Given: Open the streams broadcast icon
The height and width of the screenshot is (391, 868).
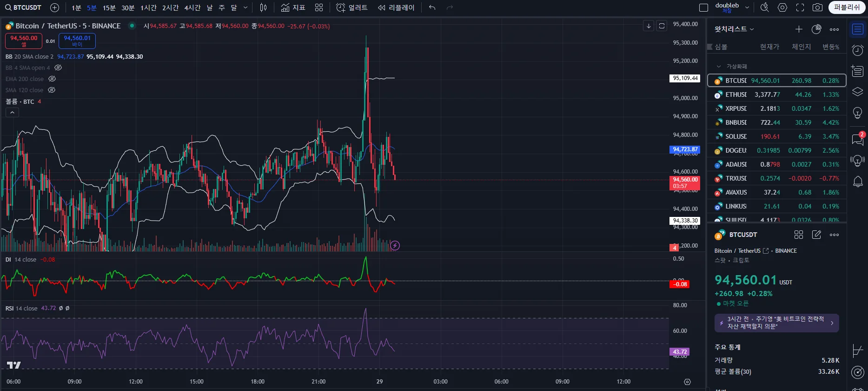Looking at the screenshot, I should pos(858,161).
